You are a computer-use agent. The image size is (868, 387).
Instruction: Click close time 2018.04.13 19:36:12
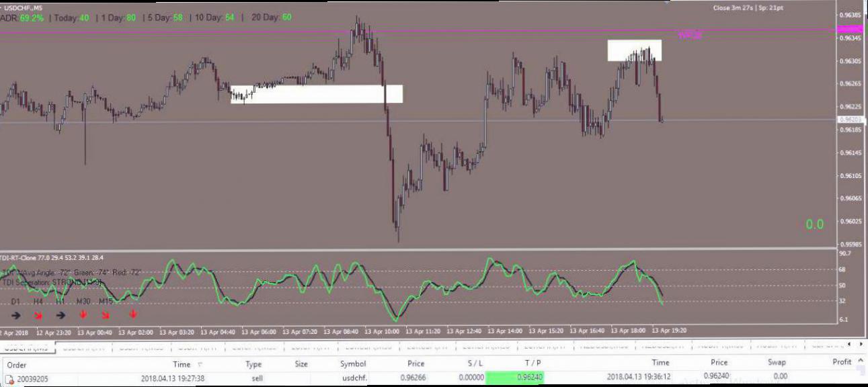click(638, 378)
